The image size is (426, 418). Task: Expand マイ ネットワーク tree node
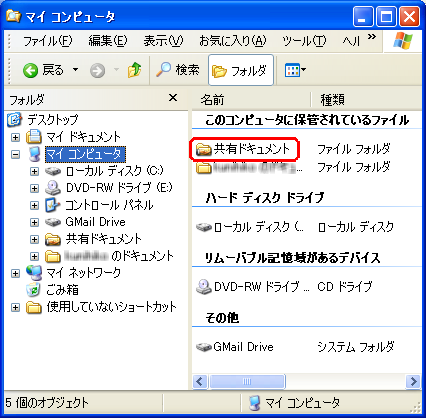(15, 273)
